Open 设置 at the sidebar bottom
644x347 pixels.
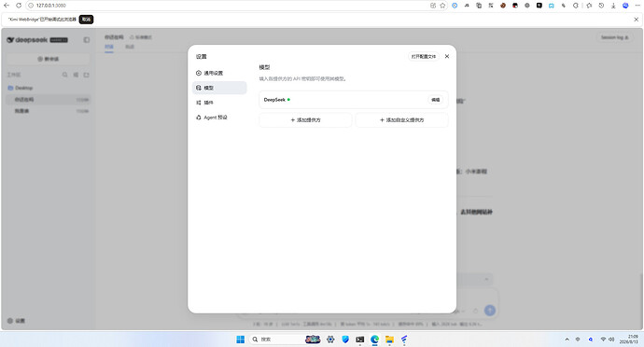17,321
